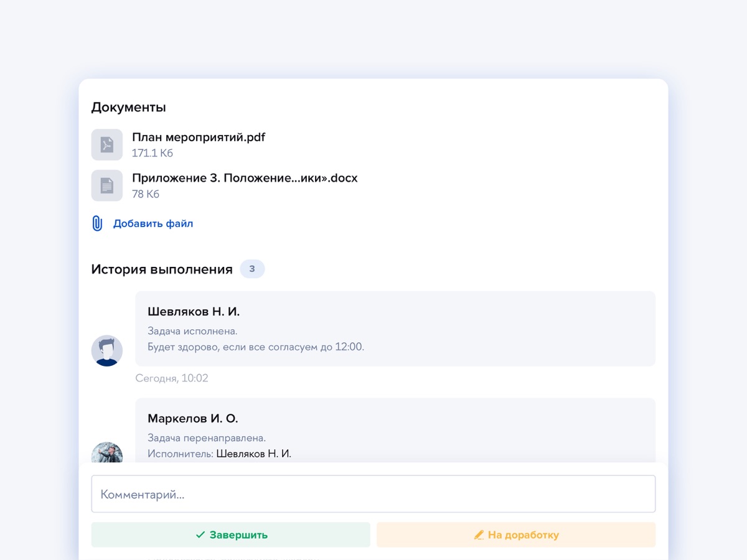Click the DOCX document icon for Приложение 3
Viewport: 747px width, 560px height.
click(107, 185)
